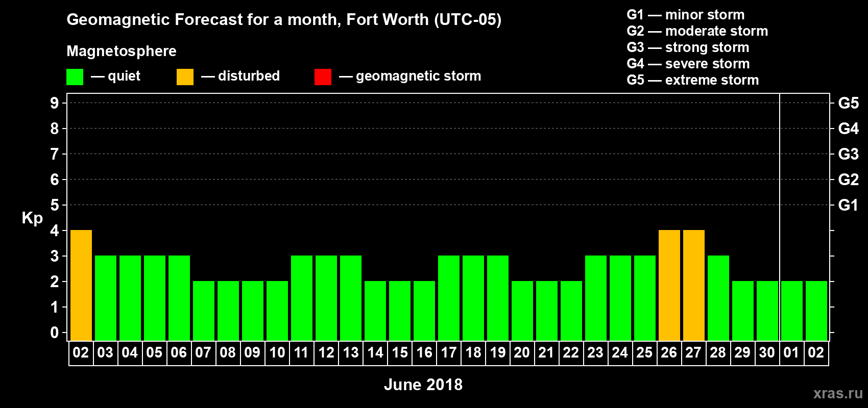Open the xras.ru watermark link
Screen dimensions: 868x408
[837, 393]
